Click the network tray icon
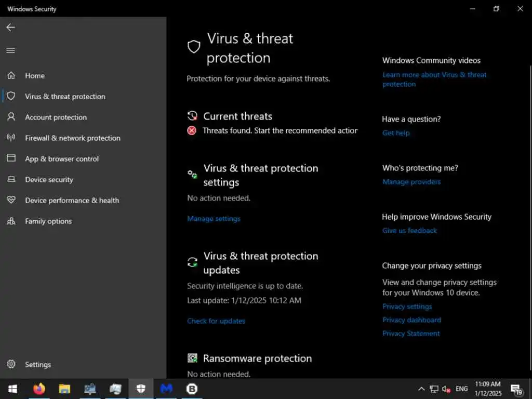Image resolution: width=532 pixels, height=399 pixels. pyautogui.click(x=434, y=389)
